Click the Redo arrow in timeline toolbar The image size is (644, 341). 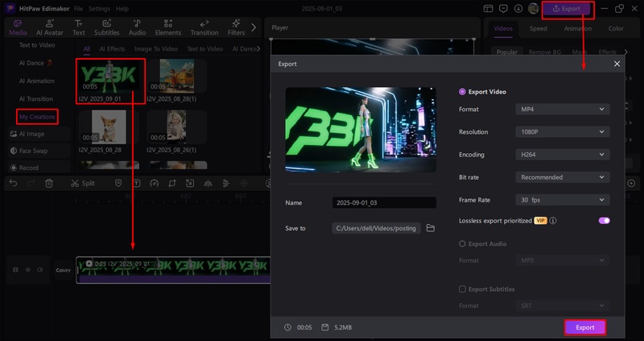[x=31, y=183]
